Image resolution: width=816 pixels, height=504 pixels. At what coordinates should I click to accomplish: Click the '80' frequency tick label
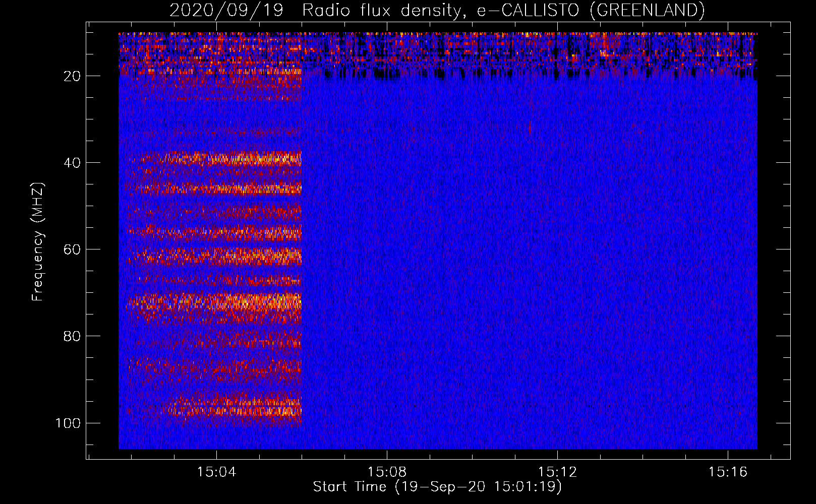[x=72, y=336]
